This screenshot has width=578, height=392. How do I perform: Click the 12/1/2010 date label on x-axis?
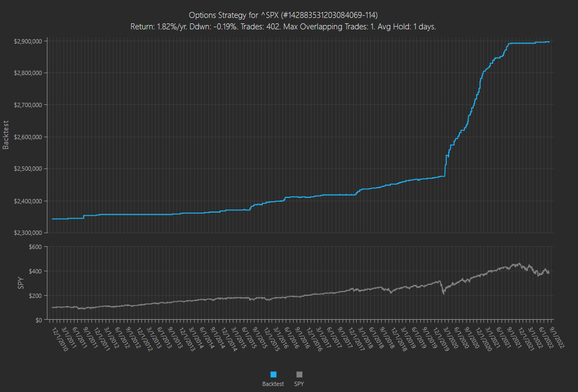60,339
